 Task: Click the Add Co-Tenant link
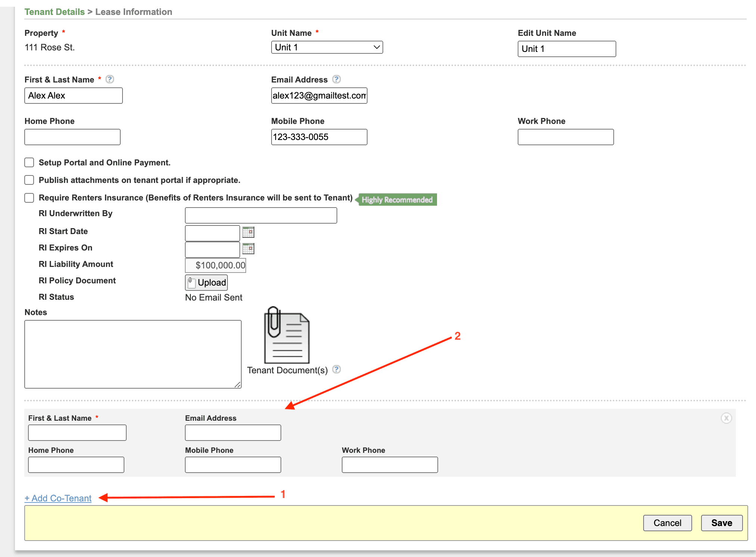click(x=58, y=498)
